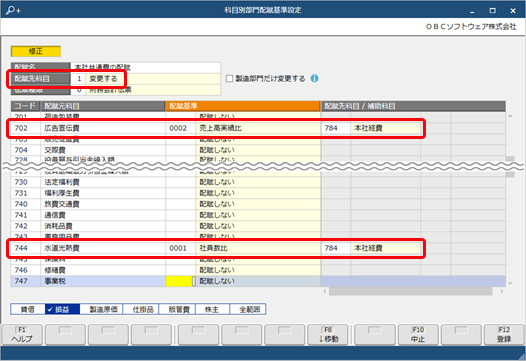Select the 資借 filter option
This screenshot has height=361, width=526.
click(28, 309)
